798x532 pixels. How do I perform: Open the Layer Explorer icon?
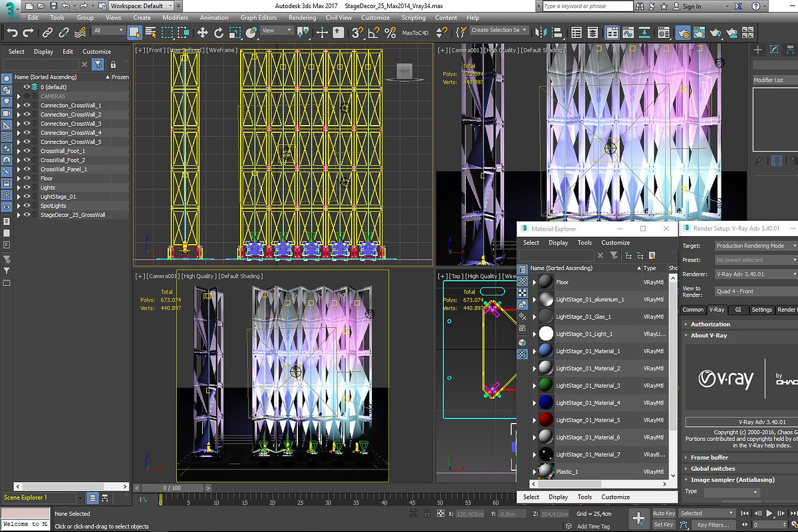tap(593, 32)
